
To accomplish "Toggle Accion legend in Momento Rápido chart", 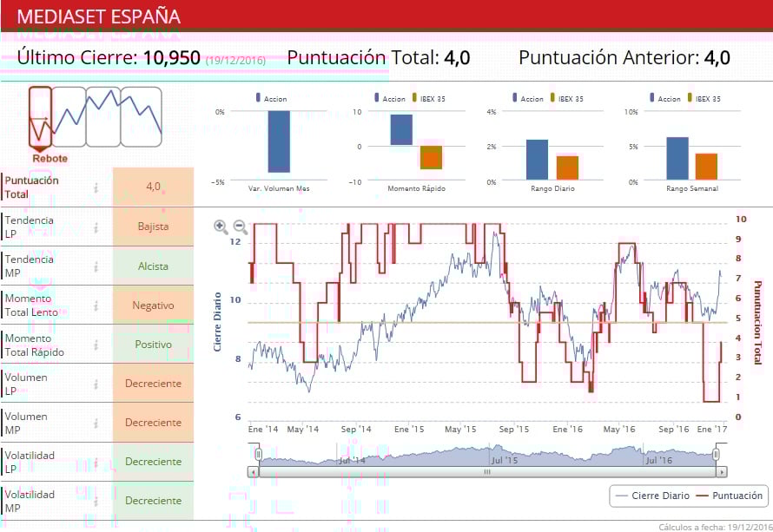I will pos(389,99).
